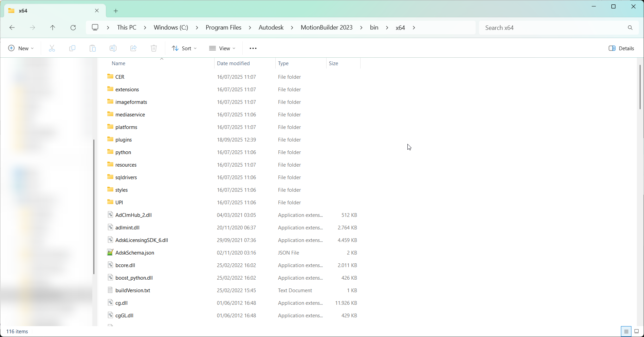
Task: Select the plugins folder
Action: [124, 140]
